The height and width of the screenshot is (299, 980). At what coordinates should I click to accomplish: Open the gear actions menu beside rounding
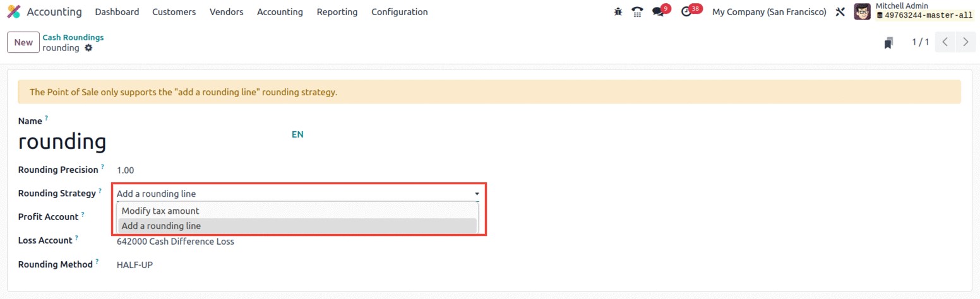[x=88, y=48]
